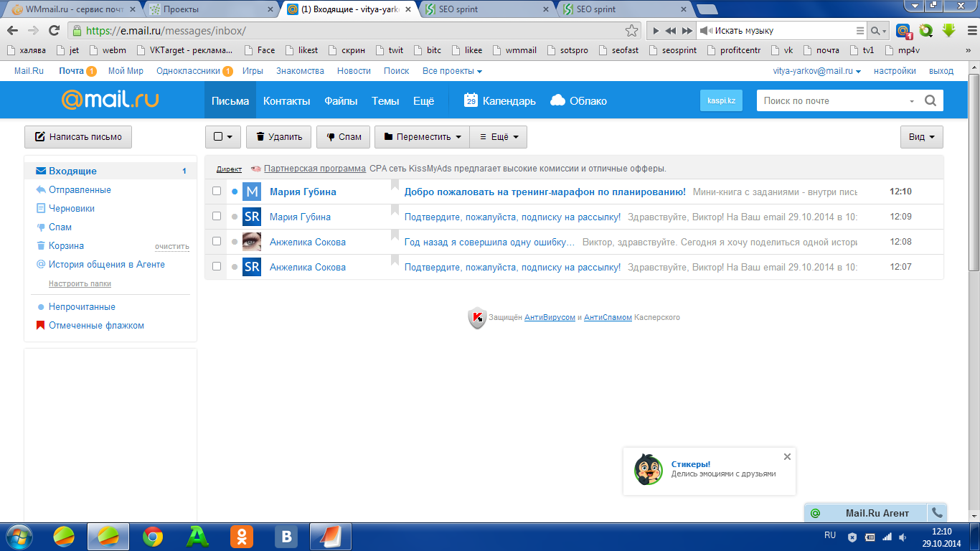980x551 pixels.
Task: Open Ещё in the blue header
Action: (424, 100)
